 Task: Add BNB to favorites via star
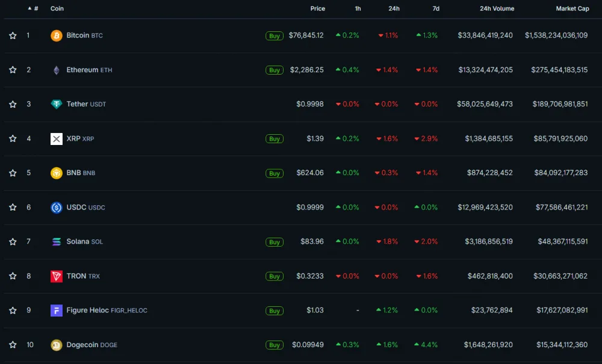[x=13, y=173]
